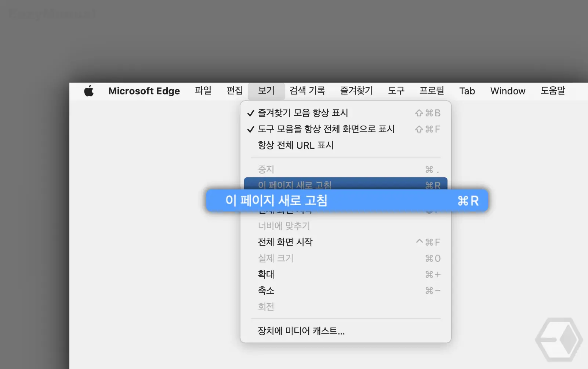
Task: Open the 편집 menu
Action: [x=235, y=91]
